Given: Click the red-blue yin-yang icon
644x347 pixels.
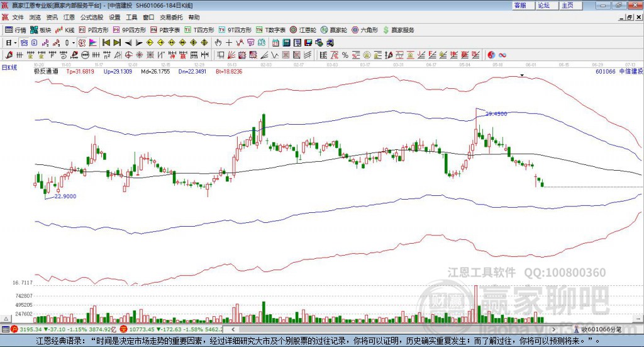Looking at the screenshot, I should [x=491, y=55].
